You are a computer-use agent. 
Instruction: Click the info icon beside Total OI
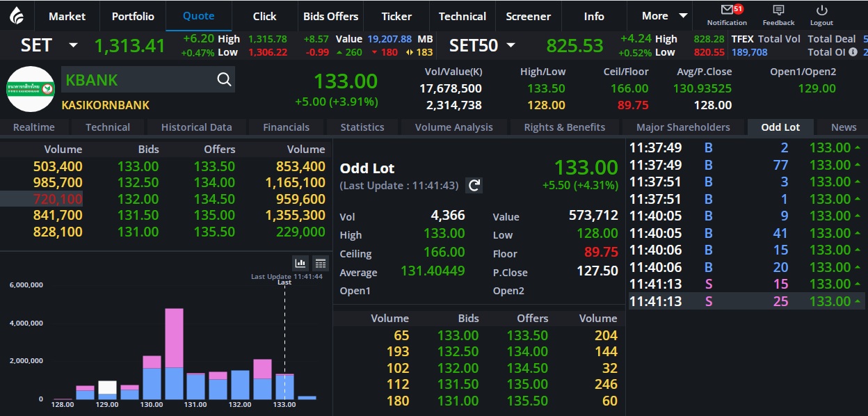click(853, 52)
